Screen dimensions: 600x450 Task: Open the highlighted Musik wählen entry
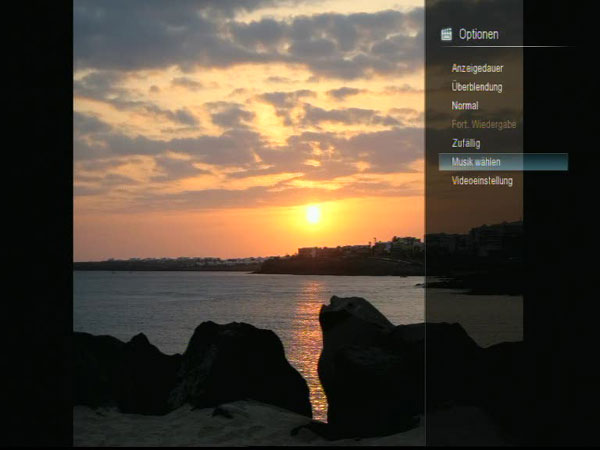pyautogui.click(x=503, y=162)
